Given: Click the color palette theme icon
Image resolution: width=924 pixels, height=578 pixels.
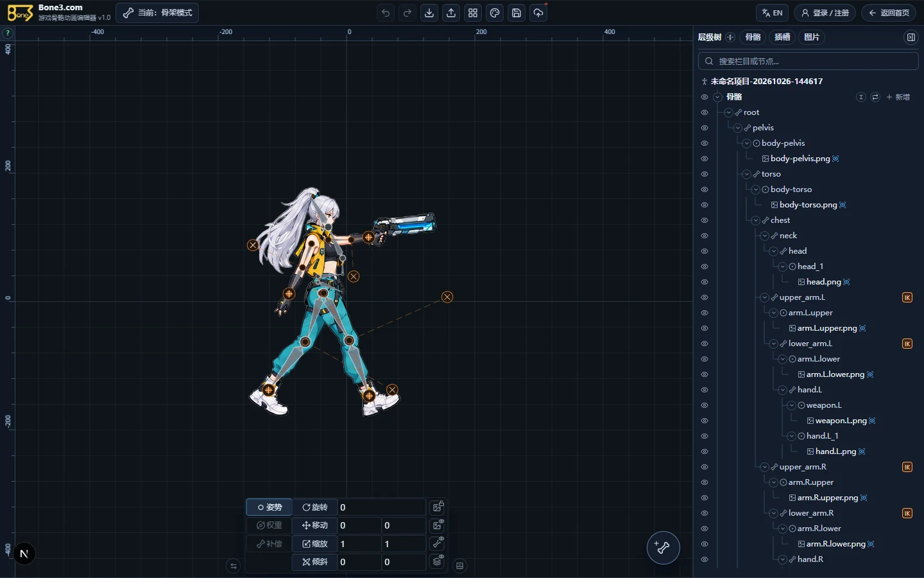Looking at the screenshot, I should [x=495, y=13].
